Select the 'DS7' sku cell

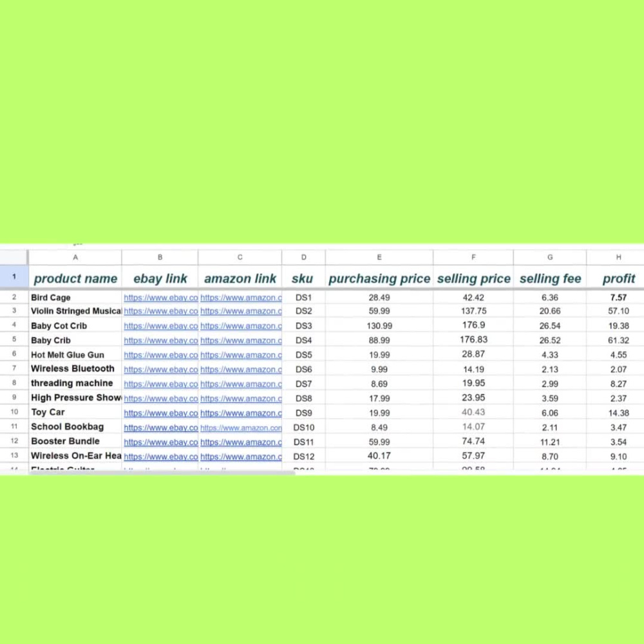[x=303, y=384]
